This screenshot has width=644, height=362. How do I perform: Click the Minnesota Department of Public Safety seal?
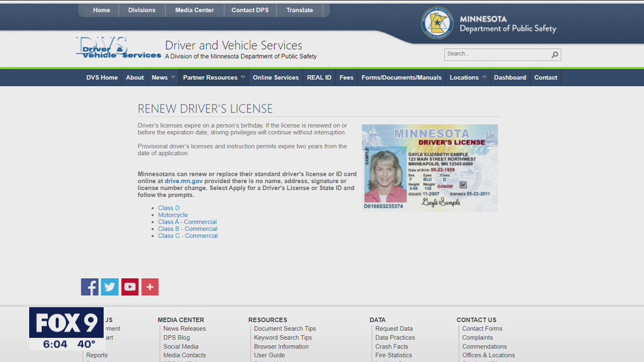(437, 23)
